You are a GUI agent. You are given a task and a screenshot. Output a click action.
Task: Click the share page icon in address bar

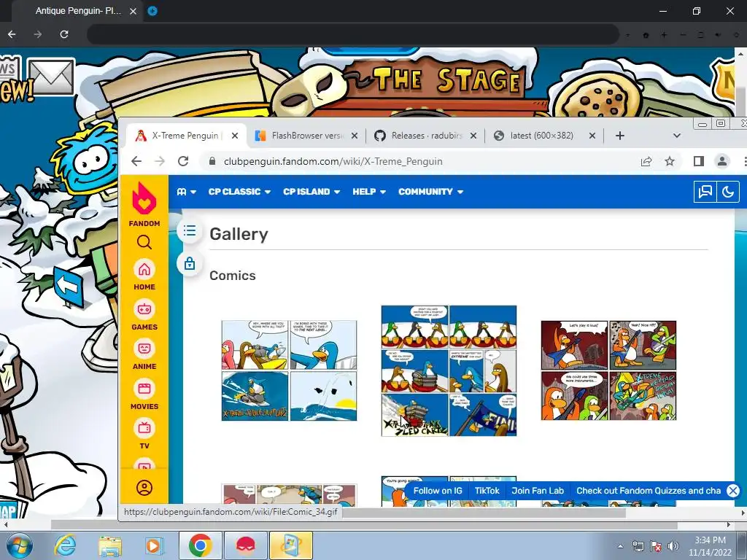tap(646, 161)
